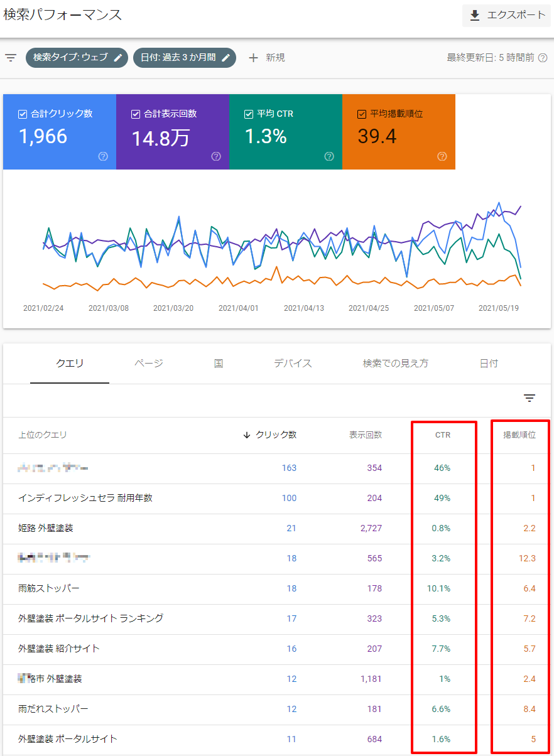Open help icon on 合計表示回数 card
This screenshot has width=554, height=756.
tap(216, 156)
